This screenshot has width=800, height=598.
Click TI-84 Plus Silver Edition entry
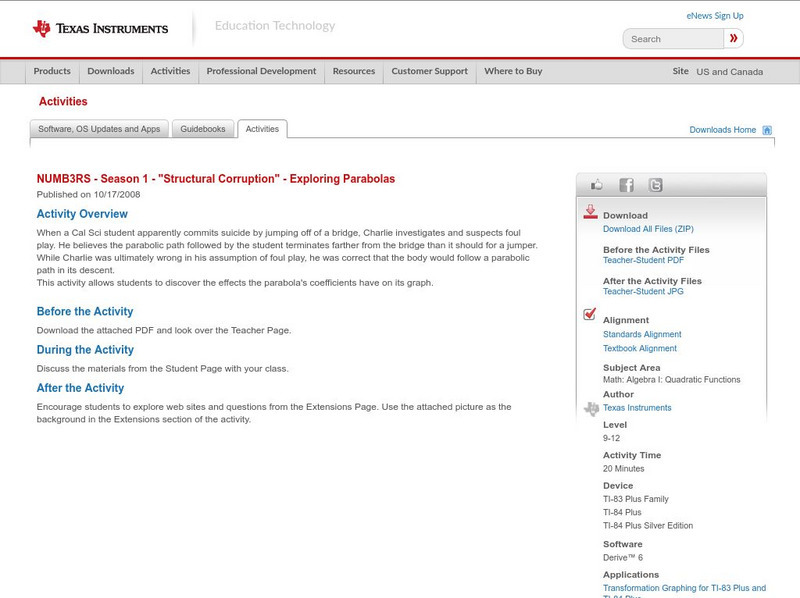(648, 526)
